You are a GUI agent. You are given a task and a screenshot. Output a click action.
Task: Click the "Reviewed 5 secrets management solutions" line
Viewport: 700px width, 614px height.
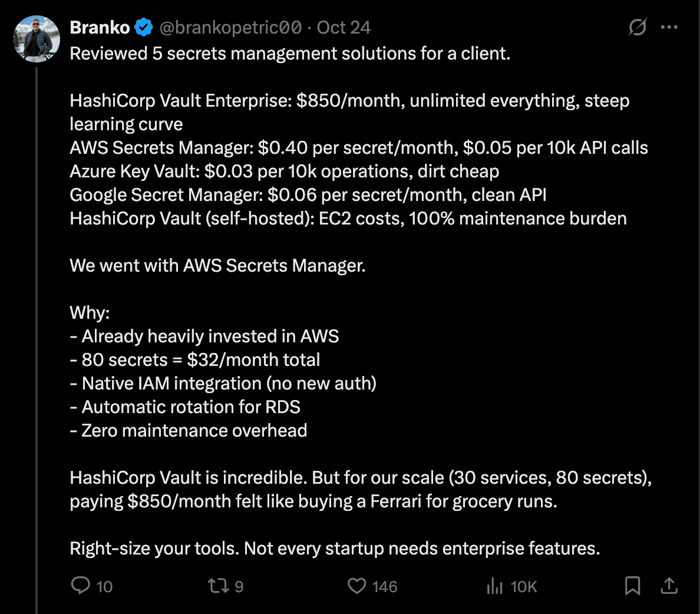tap(290, 54)
